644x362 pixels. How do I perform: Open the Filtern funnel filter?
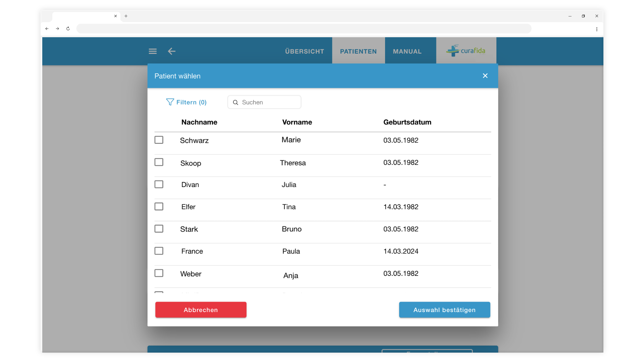[x=186, y=102]
